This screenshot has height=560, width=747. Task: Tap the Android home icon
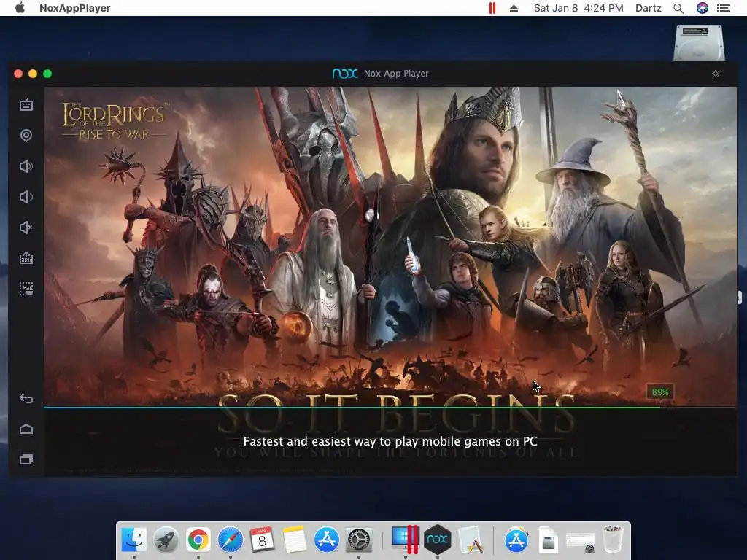[x=26, y=429]
